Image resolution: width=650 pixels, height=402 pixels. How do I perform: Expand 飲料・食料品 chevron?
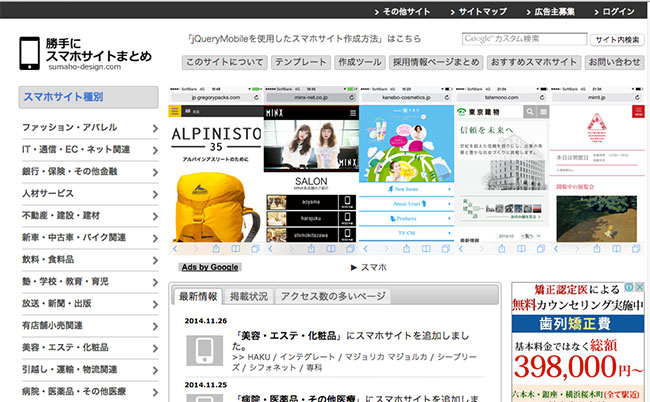pos(155,260)
